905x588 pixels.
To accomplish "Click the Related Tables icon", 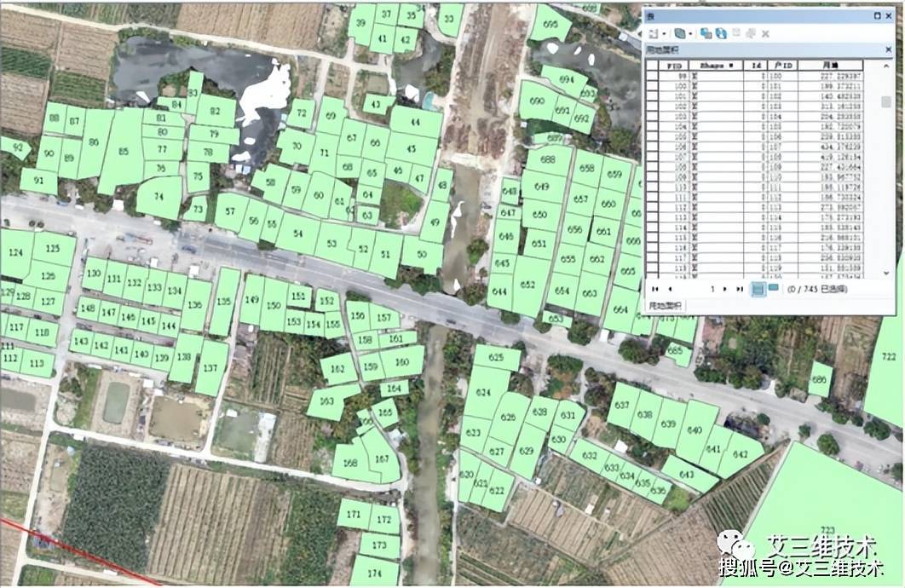I will click(x=682, y=33).
